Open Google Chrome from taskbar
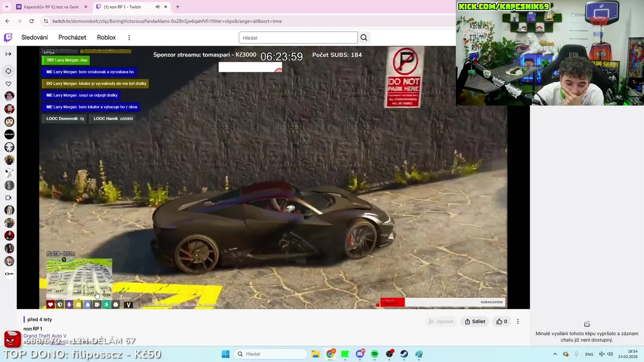644x362 pixels. tap(331, 354)
